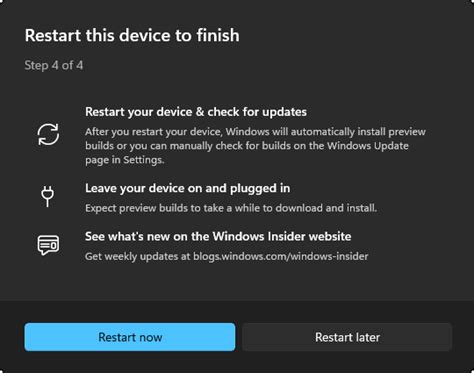This screenshot has height=373, width=474.
Task: Click 'After you restart your device' sentence start
Action: pos(153,132)
